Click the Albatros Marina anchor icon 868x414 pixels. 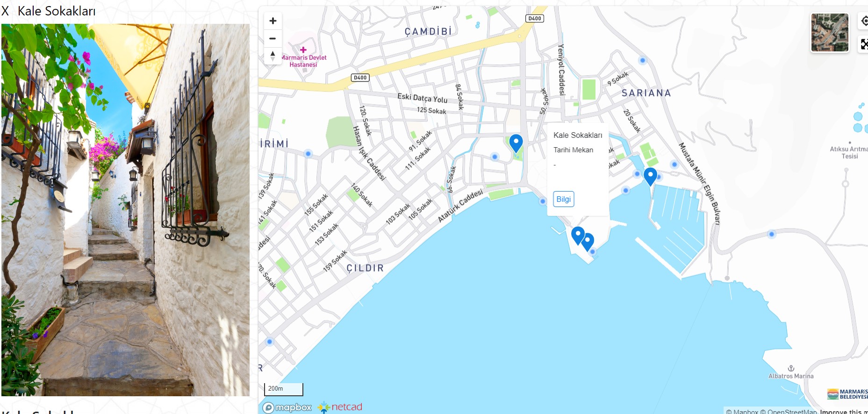tap(791, 368)
